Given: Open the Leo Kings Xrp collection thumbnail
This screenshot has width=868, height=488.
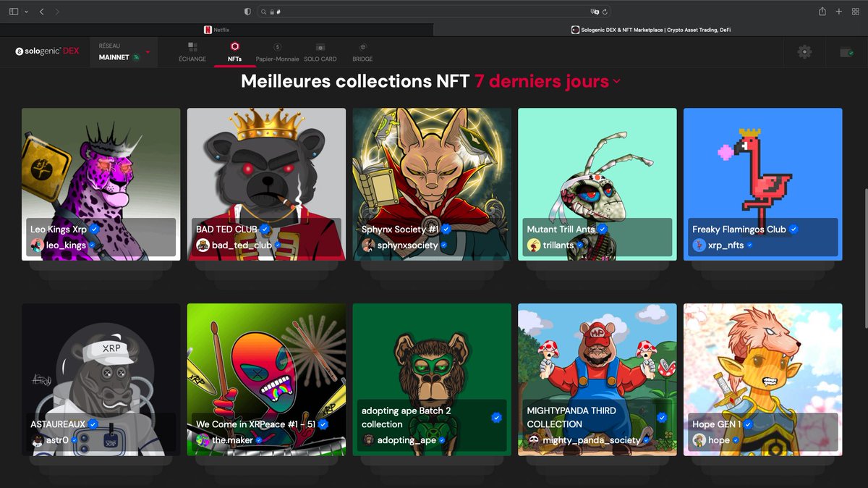Looking at the screenshot, I should (x=101, y=184).
